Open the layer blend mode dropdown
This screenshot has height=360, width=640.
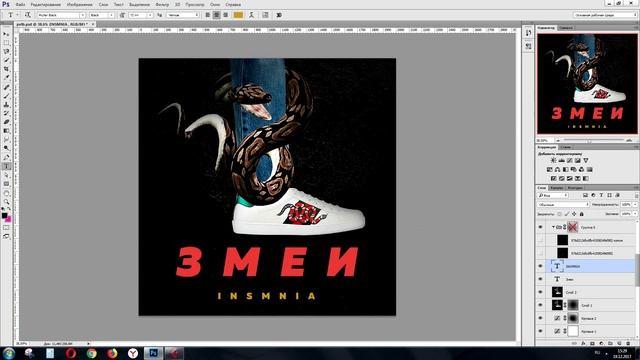click(x=563, y=204)
